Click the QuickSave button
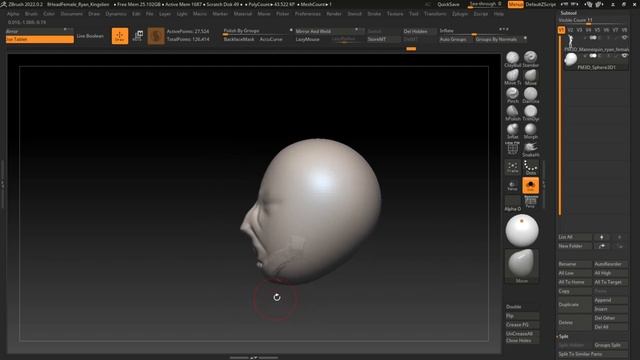The height and width of the screenshot is (360, 640). [x=448, y=4]
